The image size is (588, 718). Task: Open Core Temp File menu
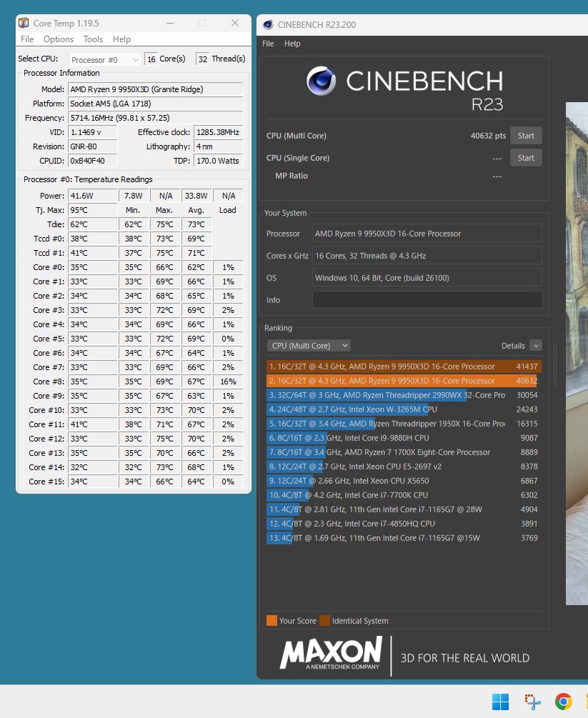pyautogui.click(x=27, y=39)
